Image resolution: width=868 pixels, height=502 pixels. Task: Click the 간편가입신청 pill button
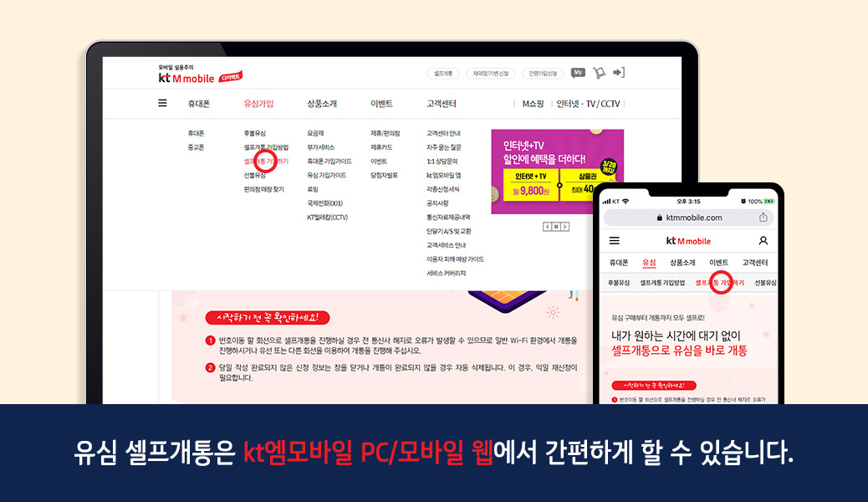point(543,73)
